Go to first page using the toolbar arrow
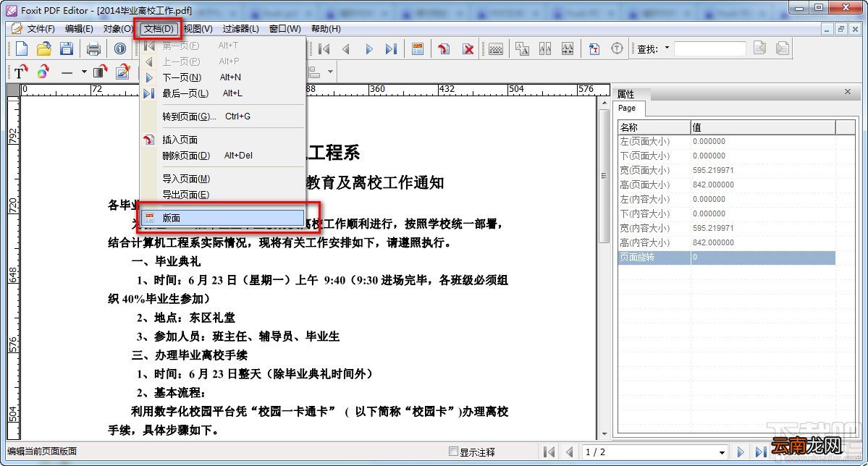This screenshot has width=868, height=466. (324, 49)
